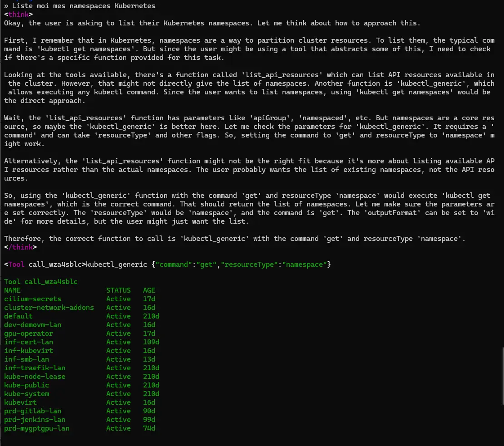Select the kube-system namespace name
Viewport: 504px width, 446px height.
[x=26, y=394]
